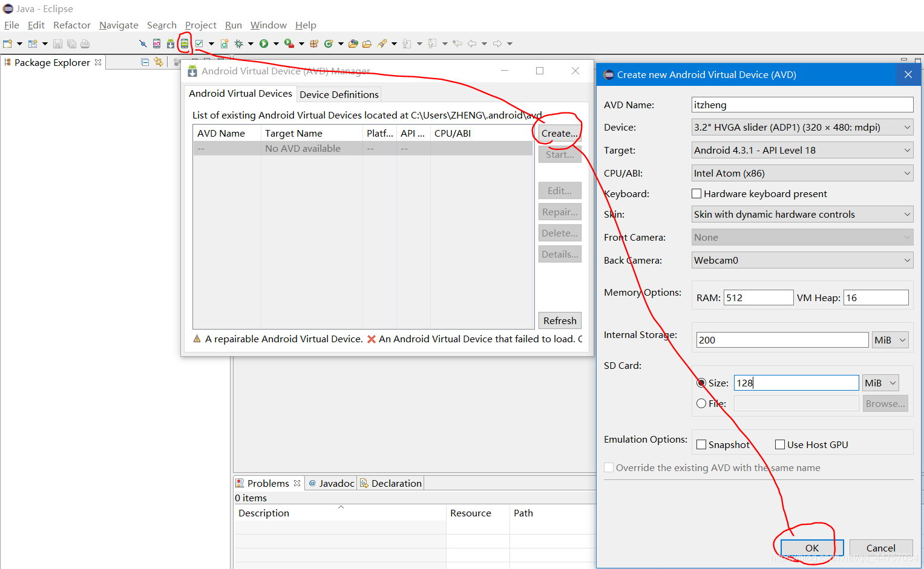Screen dimensions: 924x569
Task: Click the Save icon in Eclipse toolbar
Action: tap(57, 44)
